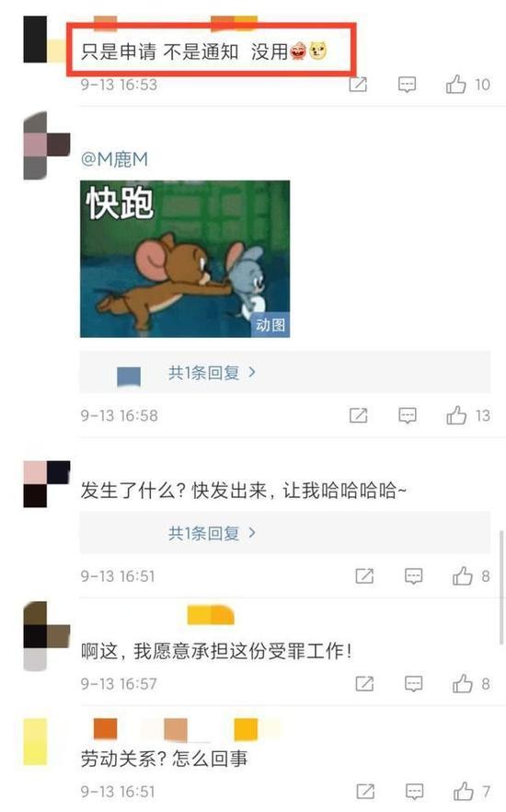506x812 pixels.
Task: Like the 发生了什么 comment with 8 likes
Action: (x=463, y=576)
